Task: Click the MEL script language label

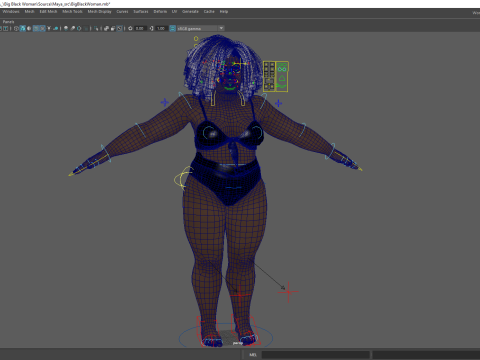Action: (253, 355)
